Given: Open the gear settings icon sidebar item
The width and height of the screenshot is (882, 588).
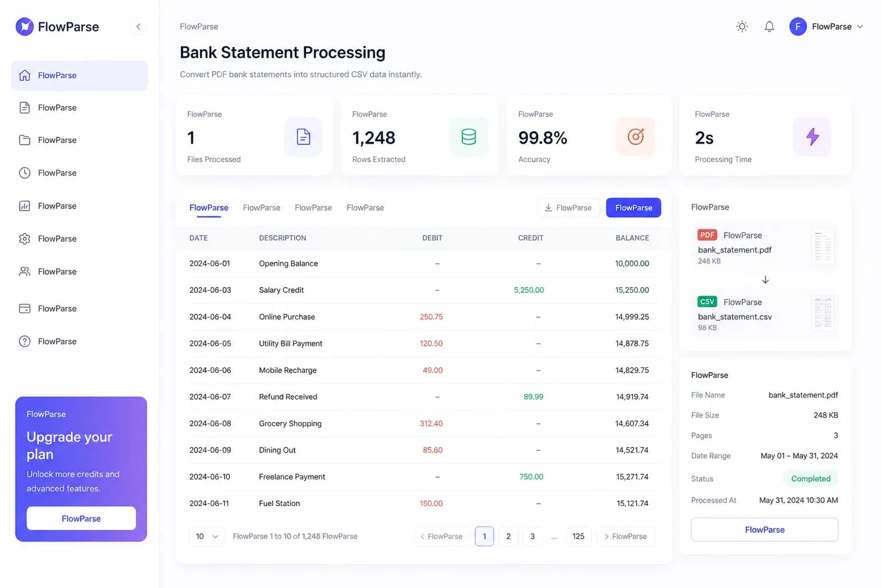Looking at the screenshot, I should [x=25, y=238].
